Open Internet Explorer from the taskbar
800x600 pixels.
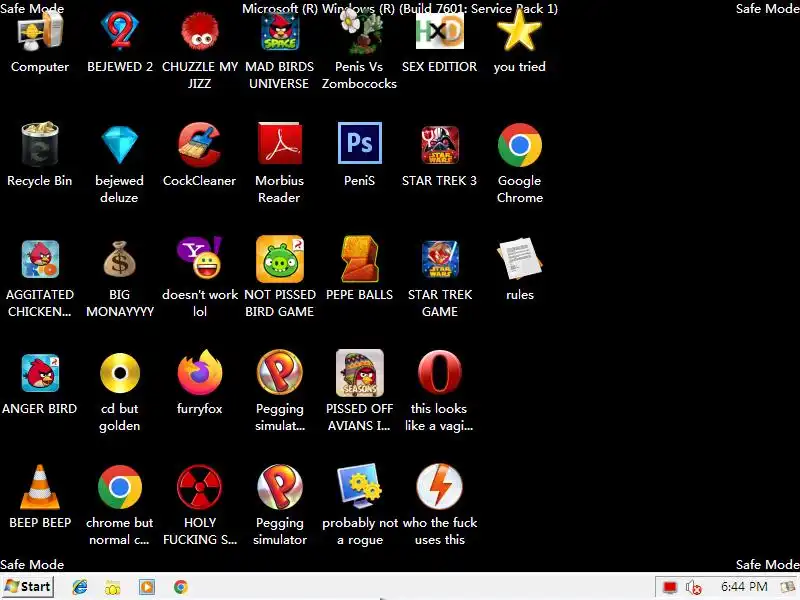tap(80, 587)
